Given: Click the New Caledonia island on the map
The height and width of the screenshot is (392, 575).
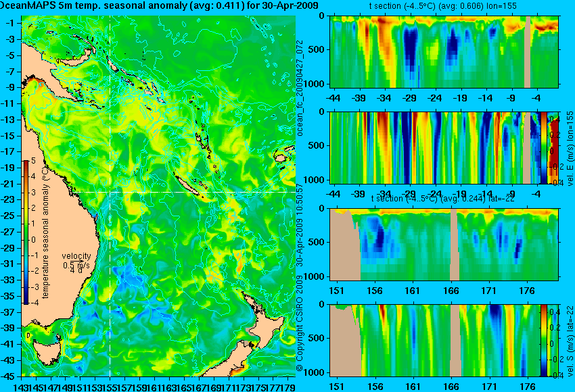Looking at the screenshot, I should pyautogui.click(x=189, y=185).
